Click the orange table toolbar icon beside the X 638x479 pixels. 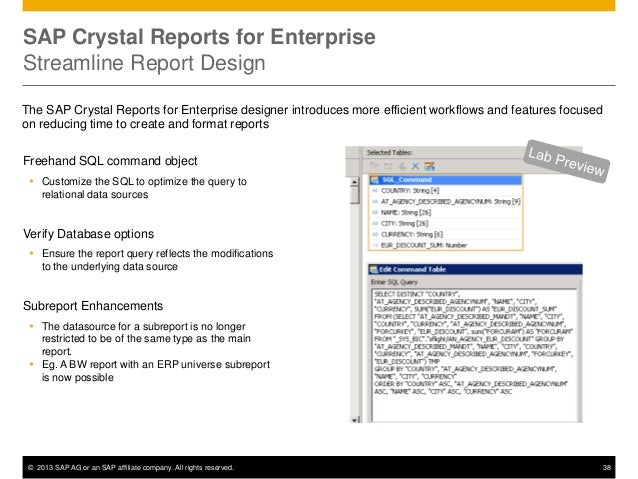[x=429, y=166]
